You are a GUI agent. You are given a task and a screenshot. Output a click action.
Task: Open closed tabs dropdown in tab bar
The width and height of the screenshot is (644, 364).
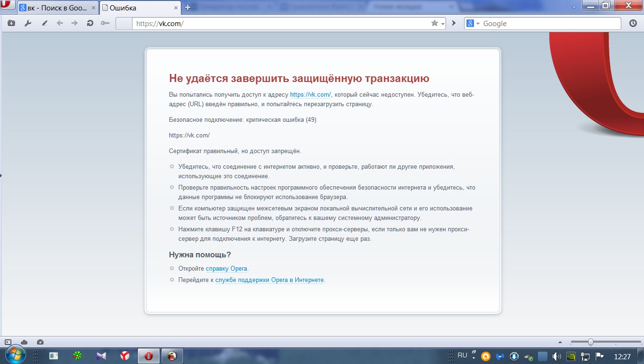click(574, 8)
